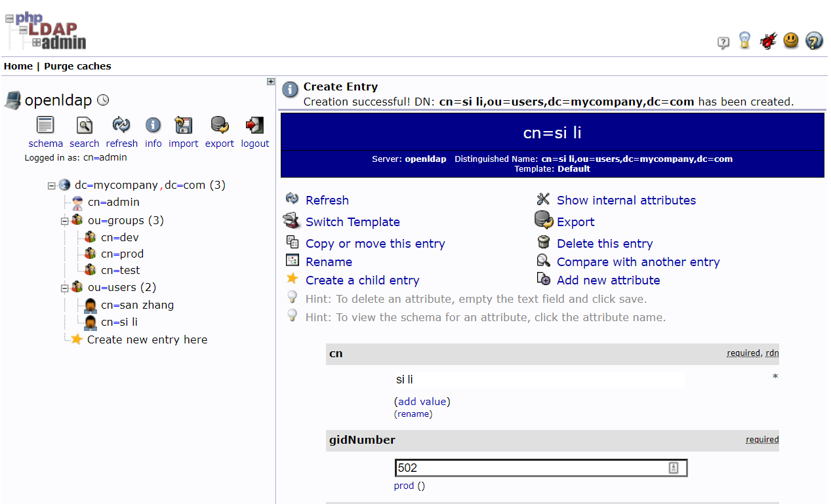Click the Add new attribute link
Screen dimensions: 831x504
[x=608, y=280]
